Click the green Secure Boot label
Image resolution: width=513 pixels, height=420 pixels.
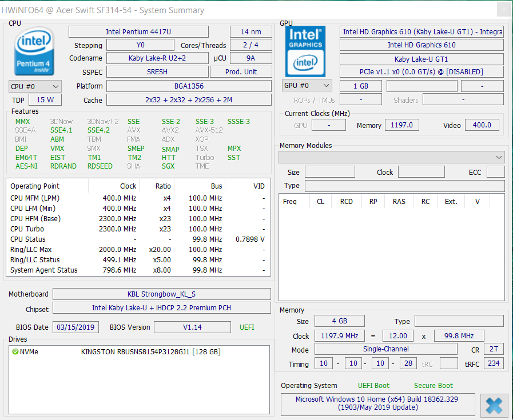(434, 386)
